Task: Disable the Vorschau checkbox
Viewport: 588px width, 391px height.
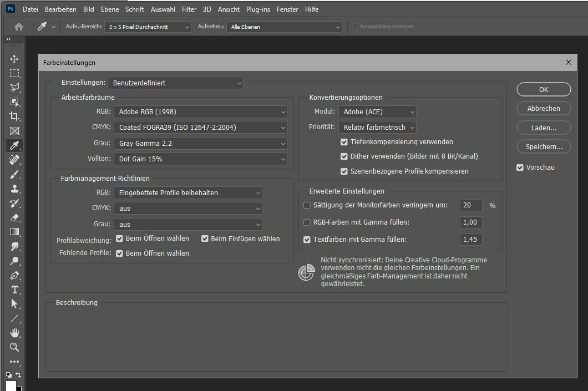Action: [x=520, y=167]
